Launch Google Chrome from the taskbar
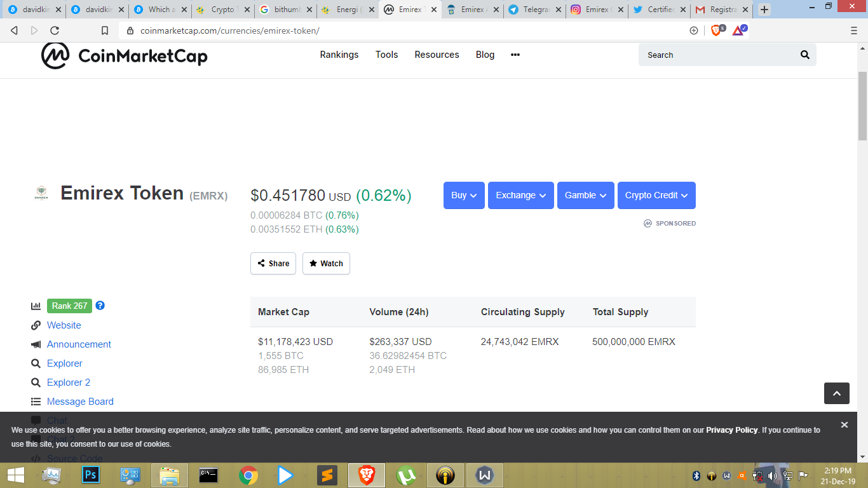Screen dimensions: 868x488 pos(248,475)
